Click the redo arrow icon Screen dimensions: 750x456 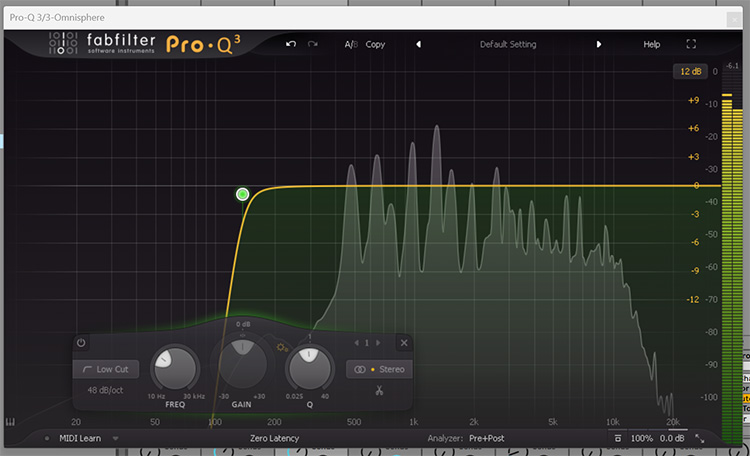coord(313,44)
